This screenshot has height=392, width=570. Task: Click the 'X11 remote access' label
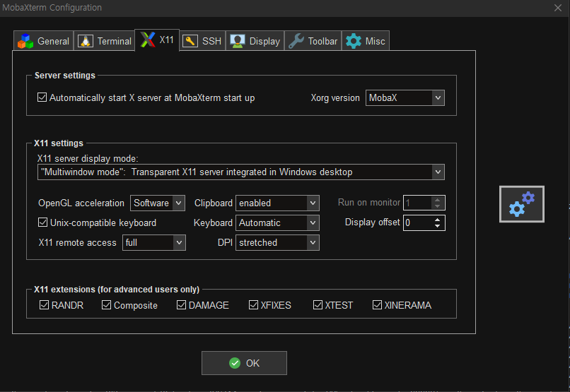click(77, 242)
